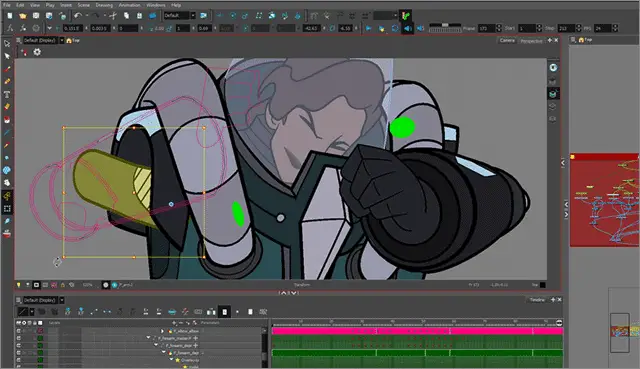Click the Open folder icon in top toolbar
The width and height of the screenshot is (640, 369).
coord(23,16)
